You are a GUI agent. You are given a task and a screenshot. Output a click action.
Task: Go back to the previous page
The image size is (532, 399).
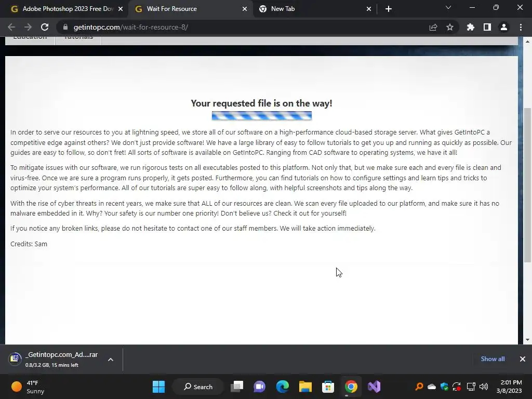coord(11,27)
